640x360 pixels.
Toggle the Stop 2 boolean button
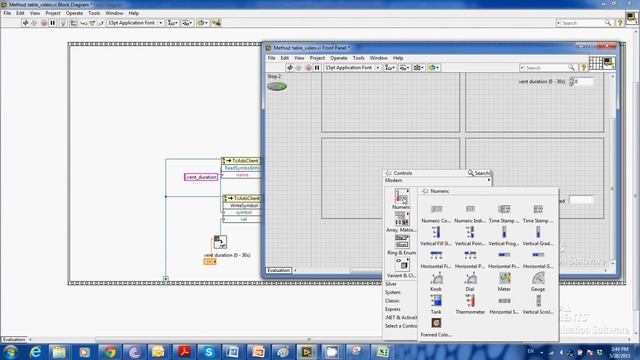[277, 87]
